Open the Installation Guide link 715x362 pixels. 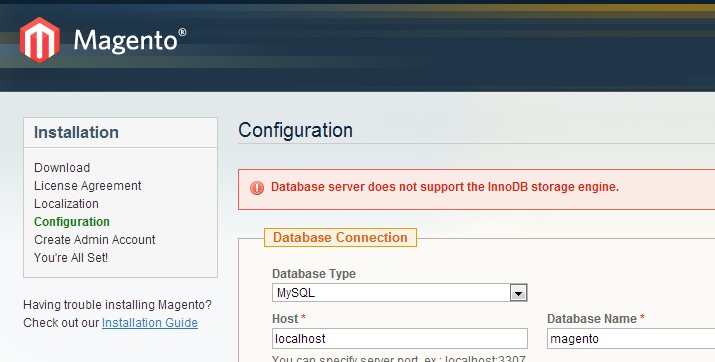(150, 323)
